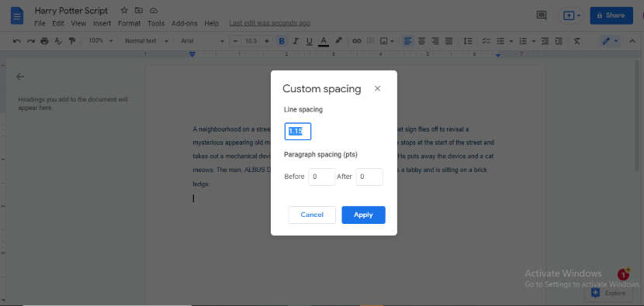Open the zoom level dropdown
Viewport: 644px width, 306px height.
click(x=100, y=41)
